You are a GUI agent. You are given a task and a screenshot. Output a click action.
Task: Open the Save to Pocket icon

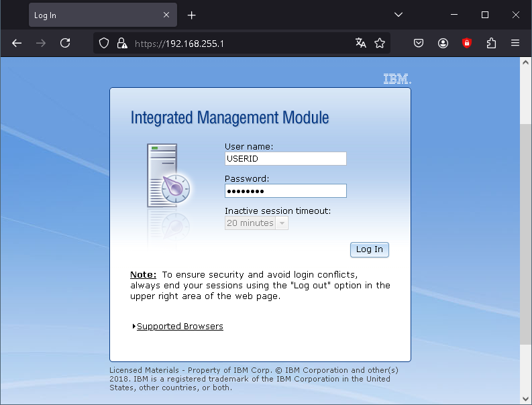[x=419, y=43]
